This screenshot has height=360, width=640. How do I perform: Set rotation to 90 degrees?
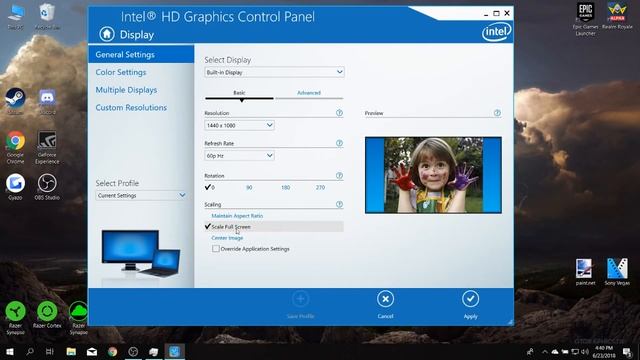(249, 187)
